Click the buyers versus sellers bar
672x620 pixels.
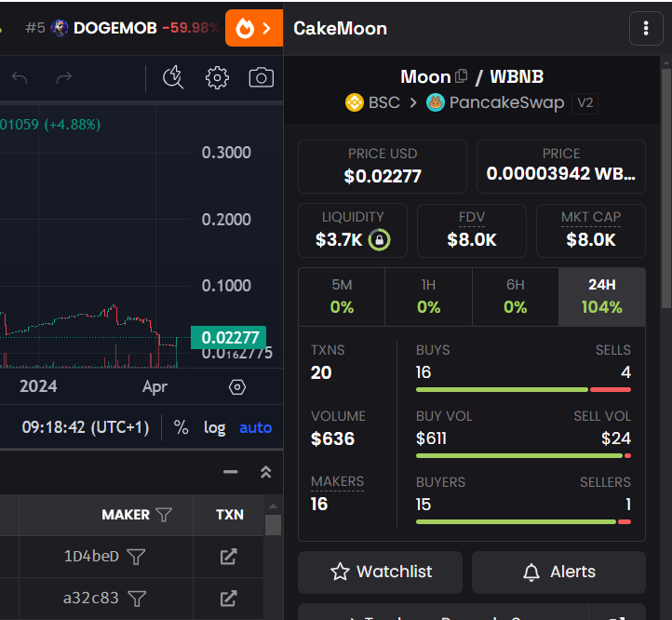point(523,522)
